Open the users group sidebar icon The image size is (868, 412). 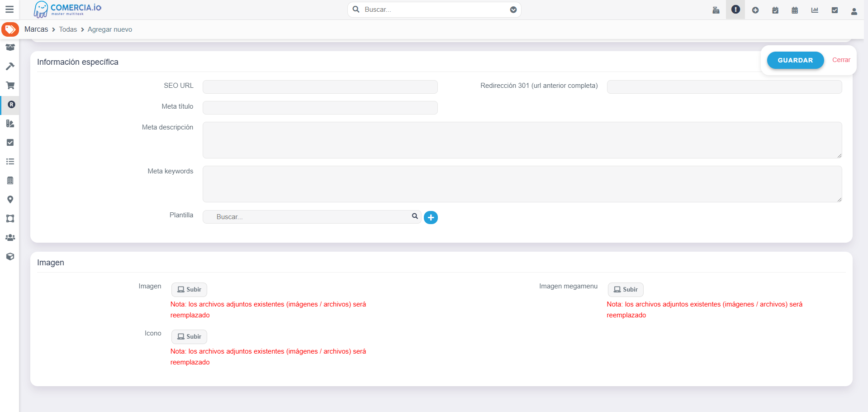[x=10, y=237]
